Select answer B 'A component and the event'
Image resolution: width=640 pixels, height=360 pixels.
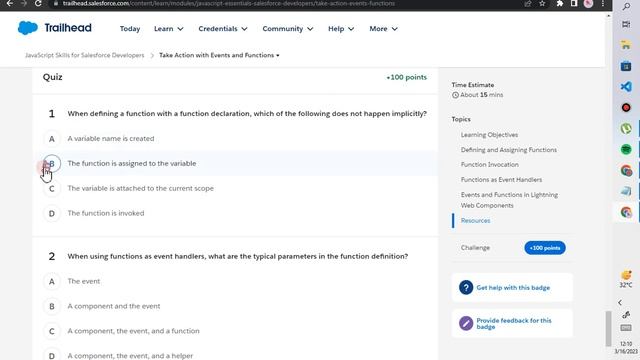(52, 306)
